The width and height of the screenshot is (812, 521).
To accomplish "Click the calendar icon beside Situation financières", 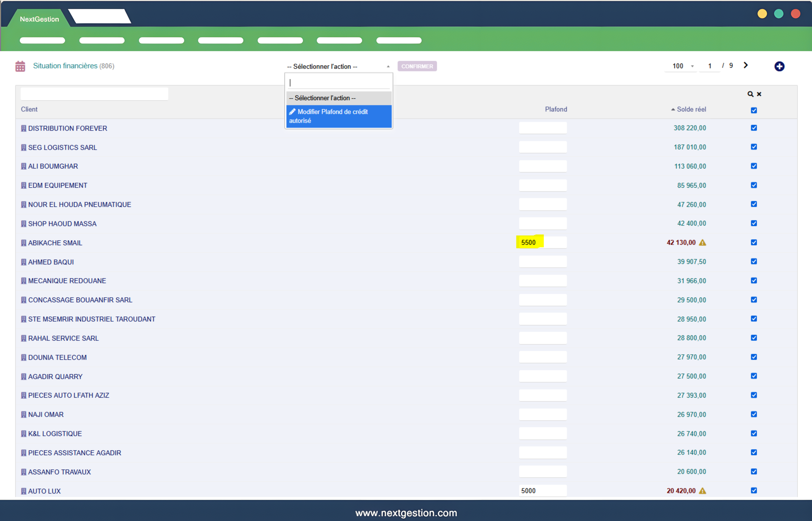I will point(20,66).
